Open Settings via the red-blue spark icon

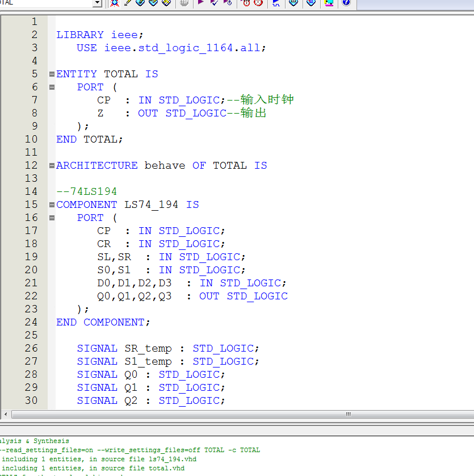tap(115, 3)
